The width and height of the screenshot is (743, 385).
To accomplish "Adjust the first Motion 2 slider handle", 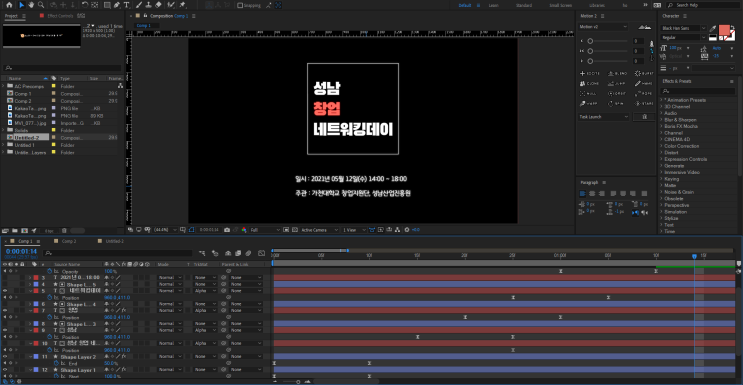I will [x=590, y=41].
